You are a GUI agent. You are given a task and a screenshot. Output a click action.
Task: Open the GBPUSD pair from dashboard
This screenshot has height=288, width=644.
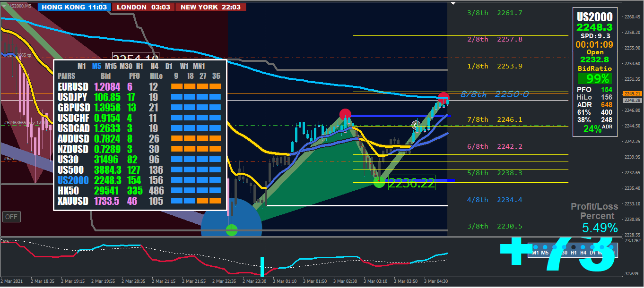pos(73,108)
